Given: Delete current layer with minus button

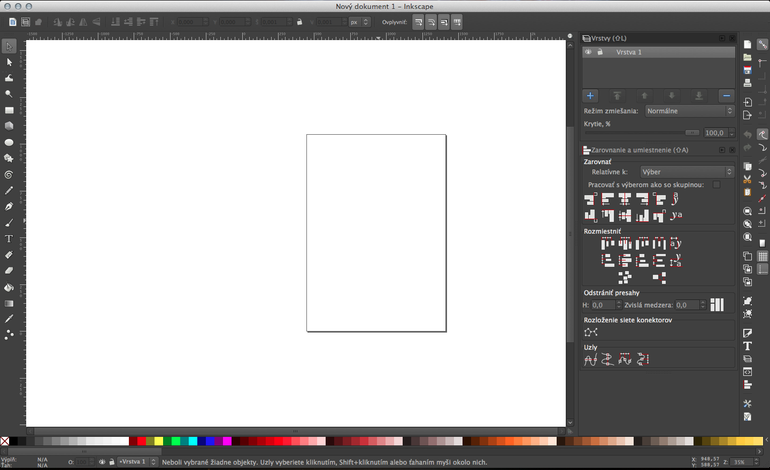Looking at the screenshot, I should [x=726, y=96].
